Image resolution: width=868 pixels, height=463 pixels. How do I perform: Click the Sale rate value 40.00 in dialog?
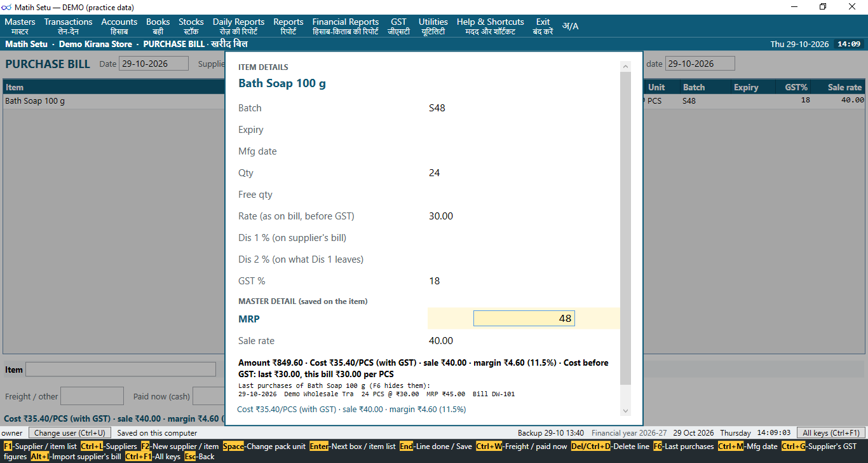(441, 341)
